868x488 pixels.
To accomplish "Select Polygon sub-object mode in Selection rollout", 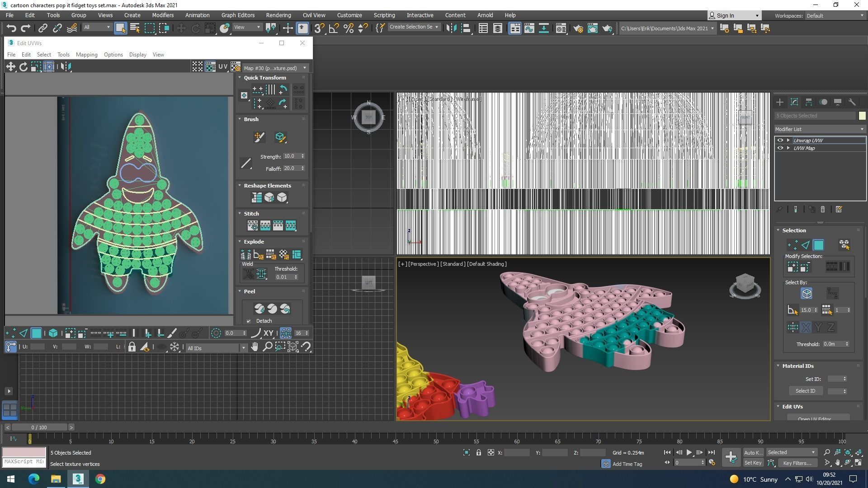I will tap(818, 245).
